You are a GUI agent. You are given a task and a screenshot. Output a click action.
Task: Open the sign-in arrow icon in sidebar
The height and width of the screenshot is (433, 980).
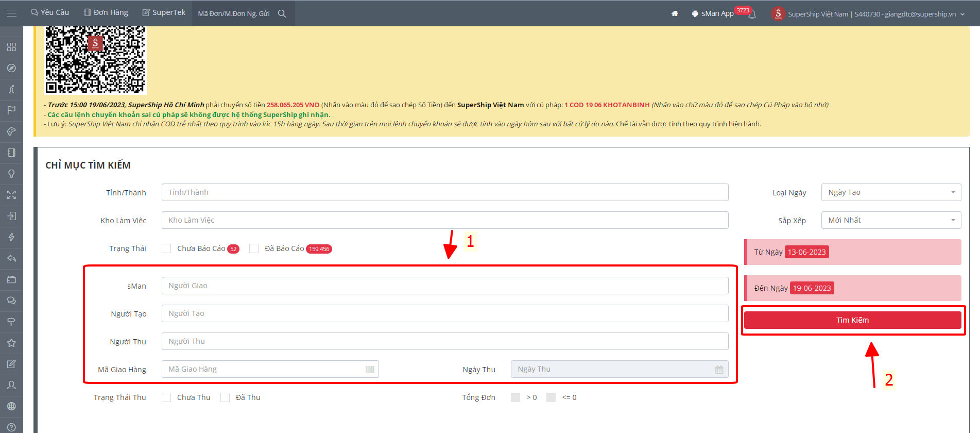click(11, 216)
